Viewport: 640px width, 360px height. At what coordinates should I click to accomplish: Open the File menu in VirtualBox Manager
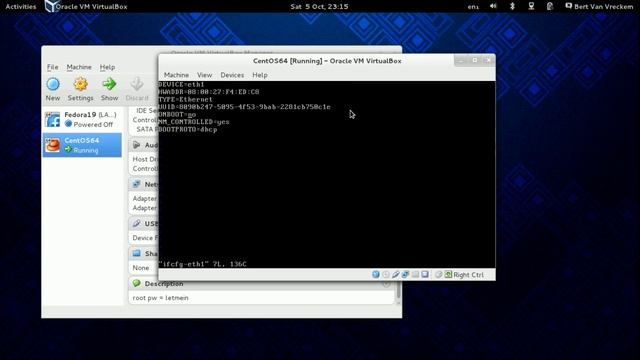click(x=52, y=67)
